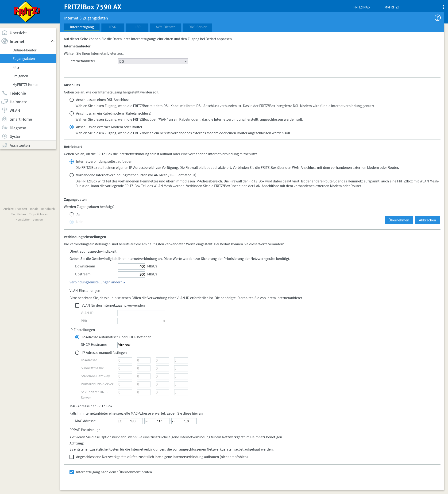Open MyFRITZ! header link
Viewport: 448px width, 494px height.
(x=391, y=7)
